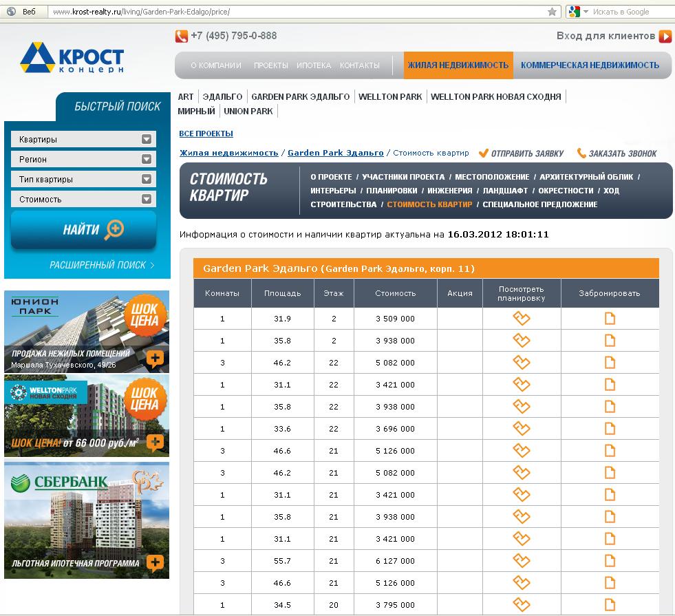Viewport: 675px width, 616px height.
Task: Select the Union Park project tab
Action: point(248,111)
